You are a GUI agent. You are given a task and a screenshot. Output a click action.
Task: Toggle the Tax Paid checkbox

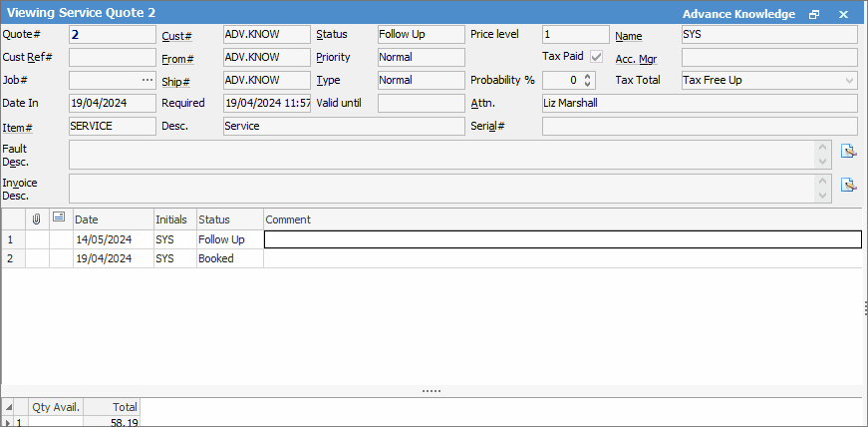596,57
